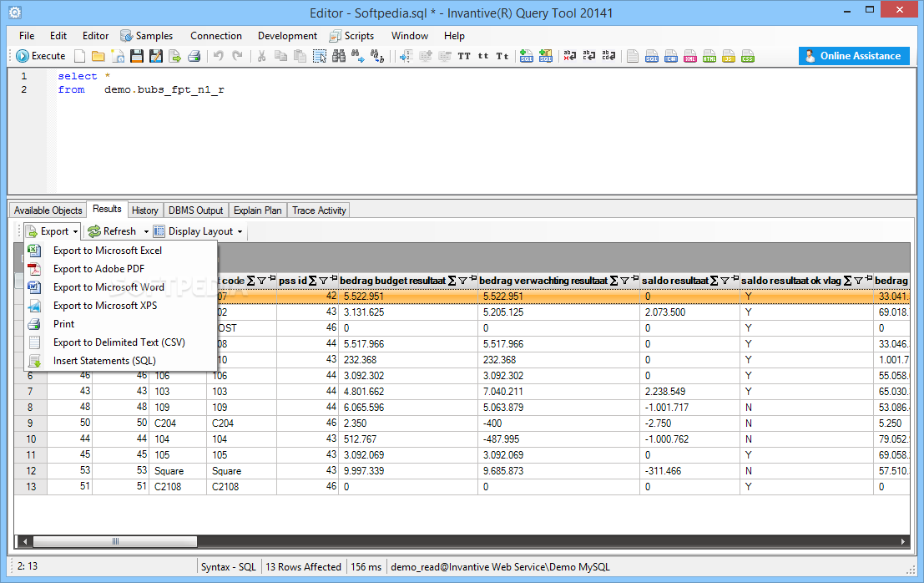Click the Scripts menu icon

(336, 36)
